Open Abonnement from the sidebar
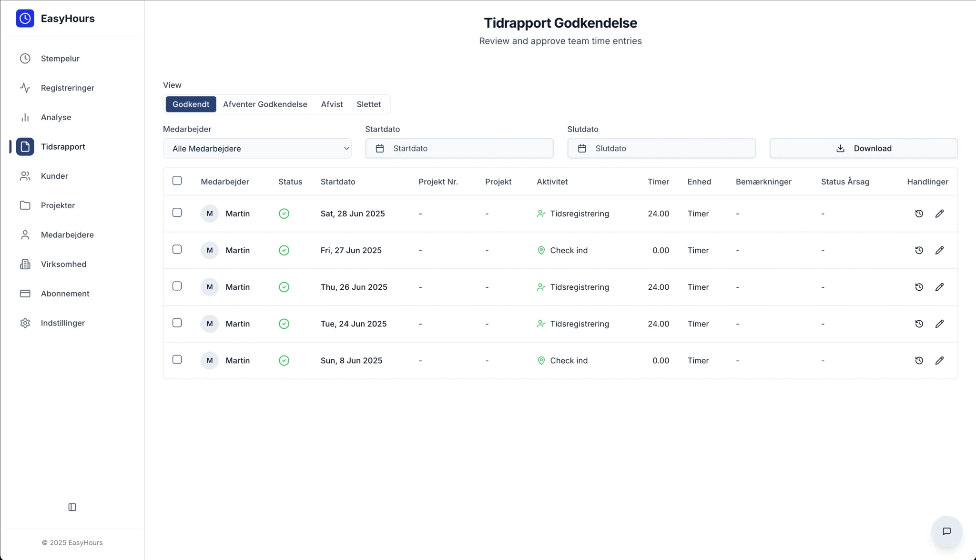Screen dimensions: 976x560 pos(65,294)
